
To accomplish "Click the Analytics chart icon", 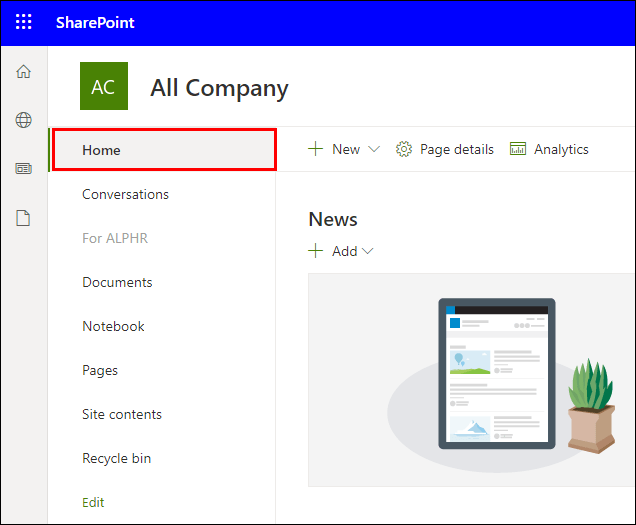I will click(x=518, y=149).
